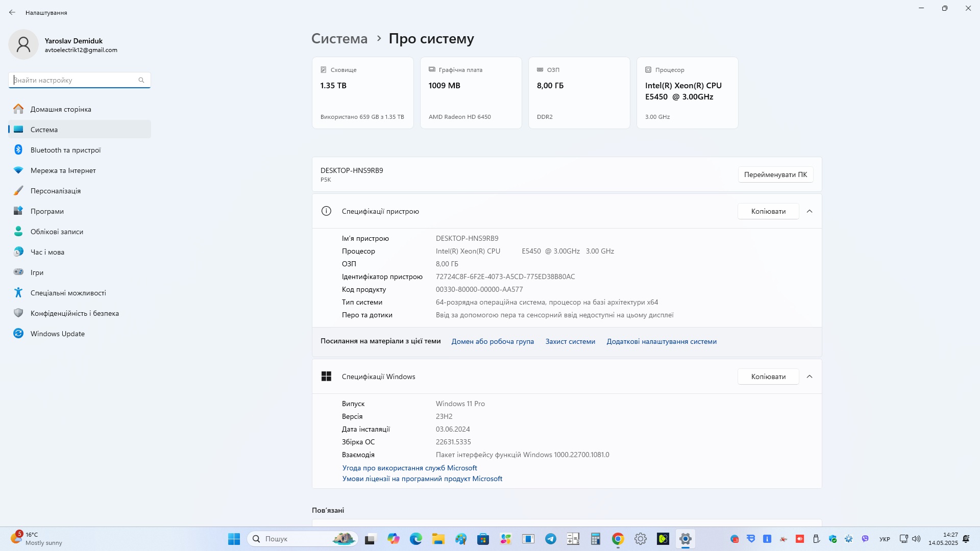Image resolution: width=980 pixels, height=551 pixels.
Task: Open the Ігри section
Action: click(80, 272)
